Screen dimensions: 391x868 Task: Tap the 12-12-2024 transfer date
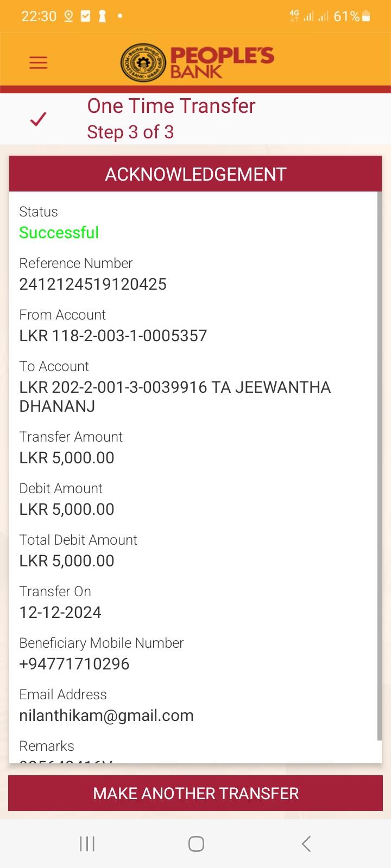[x=60, y=612]
